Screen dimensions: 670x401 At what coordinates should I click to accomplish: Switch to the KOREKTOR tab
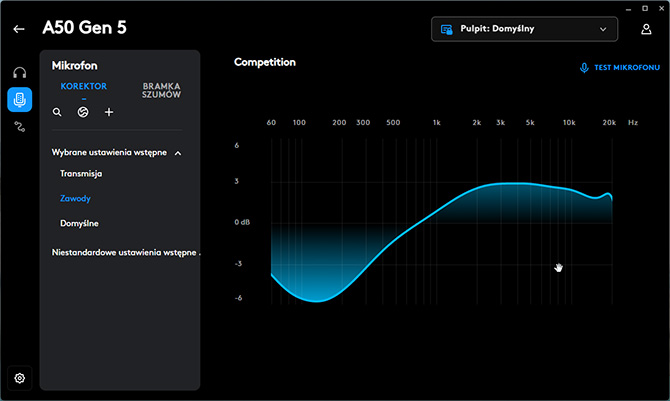click(84, 86)
